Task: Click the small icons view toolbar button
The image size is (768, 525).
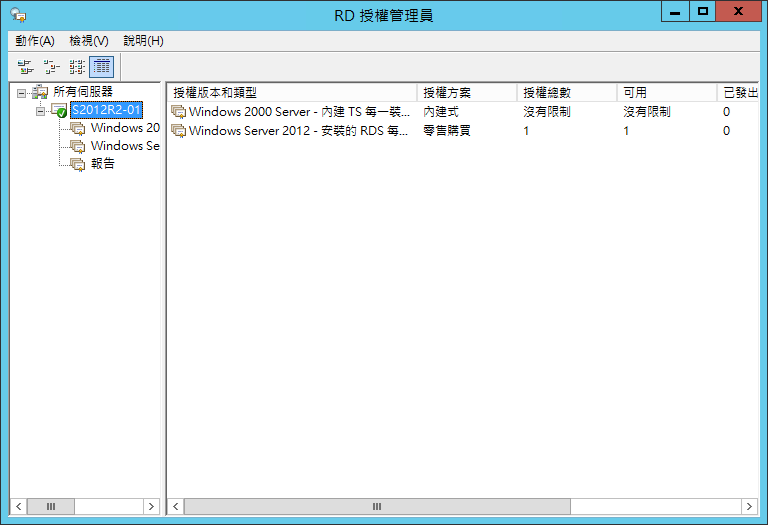Action: (x=51, y=67)
